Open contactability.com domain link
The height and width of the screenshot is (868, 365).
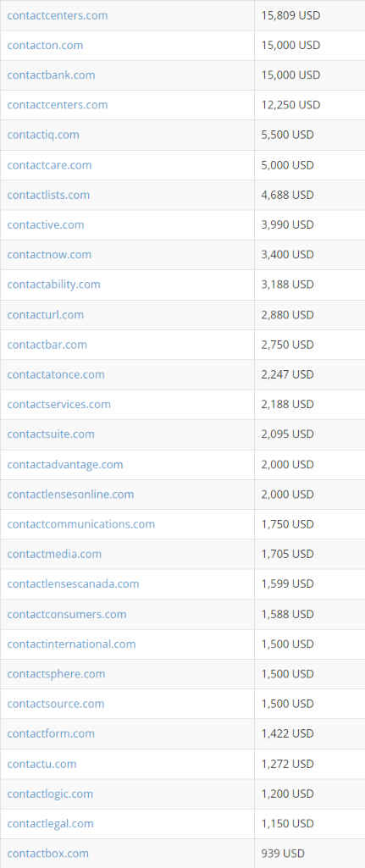53,285
